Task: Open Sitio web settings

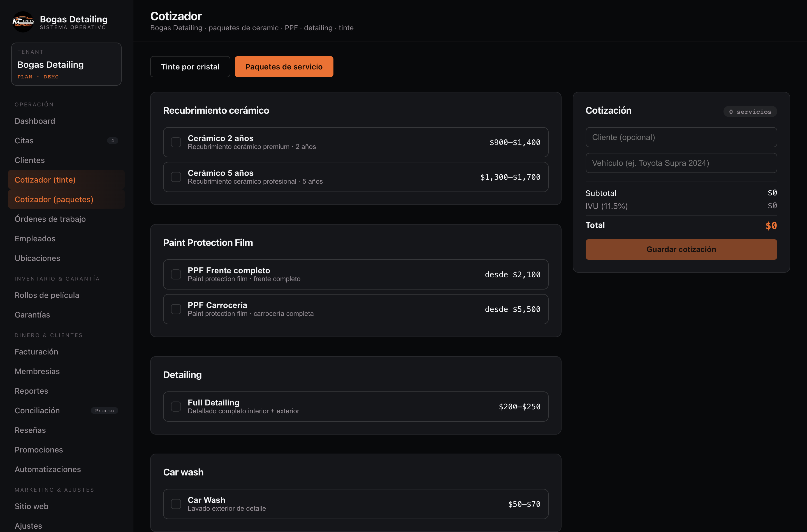Action: [66, 506]
